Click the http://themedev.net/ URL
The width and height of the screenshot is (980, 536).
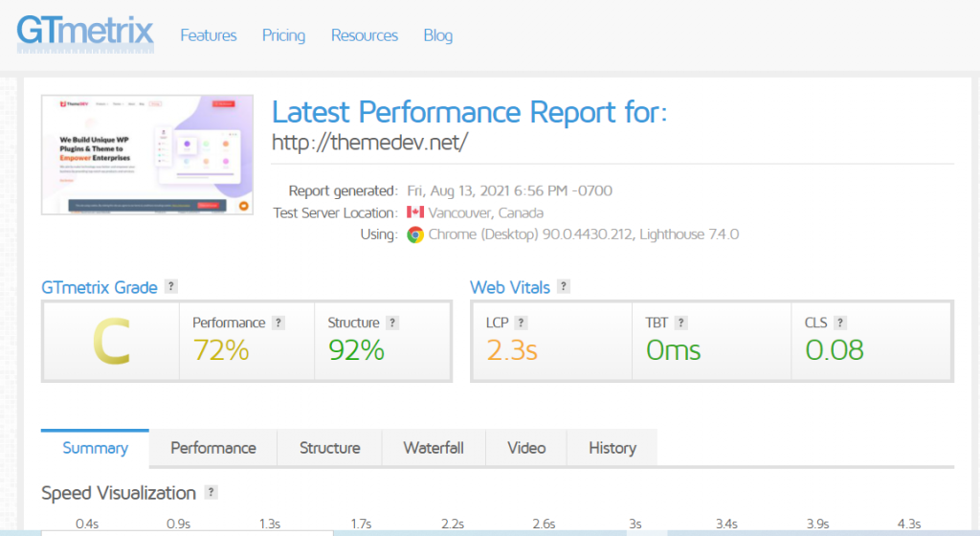[369, 143]
